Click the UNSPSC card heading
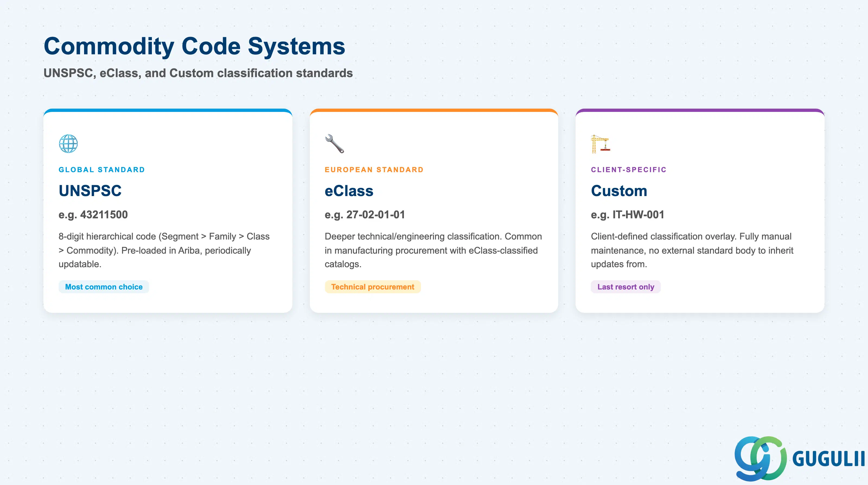The width and height of the screenshot is (868, 485). point(90,191)
